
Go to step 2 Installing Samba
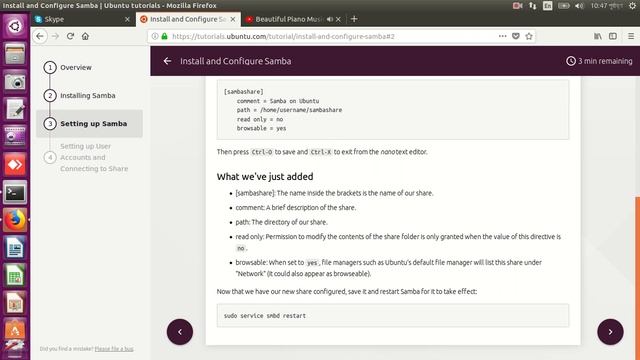(88, 96)
